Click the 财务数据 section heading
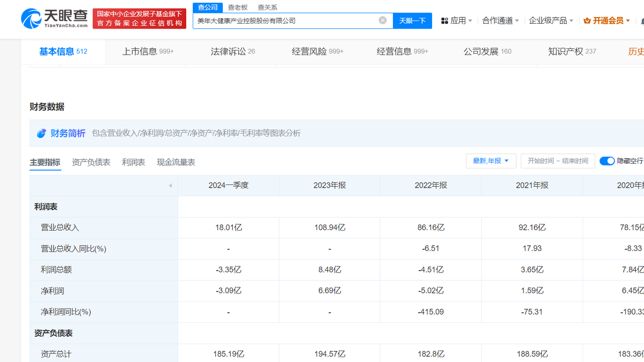The width and height of the screenshot is (644, 362). [47, 107]
